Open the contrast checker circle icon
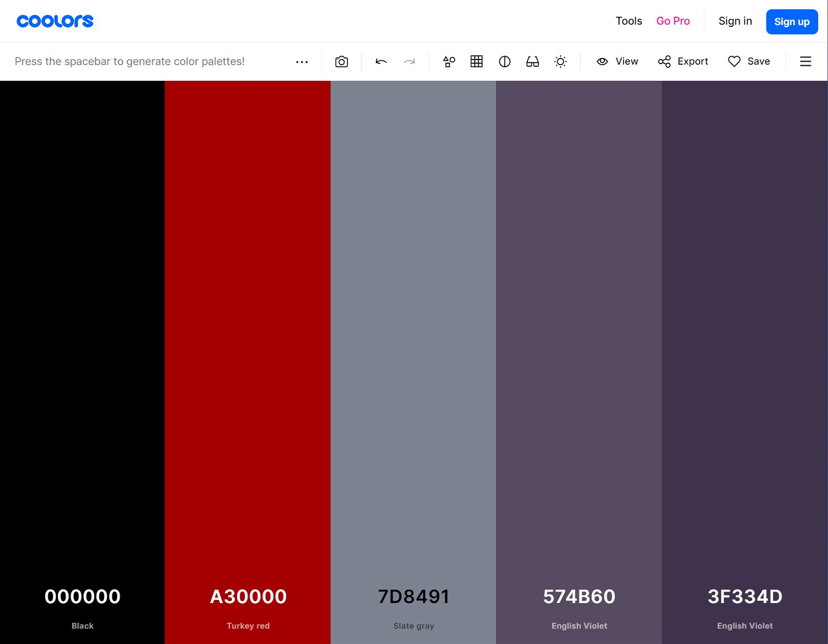828x644 pixels. point(505,62)
